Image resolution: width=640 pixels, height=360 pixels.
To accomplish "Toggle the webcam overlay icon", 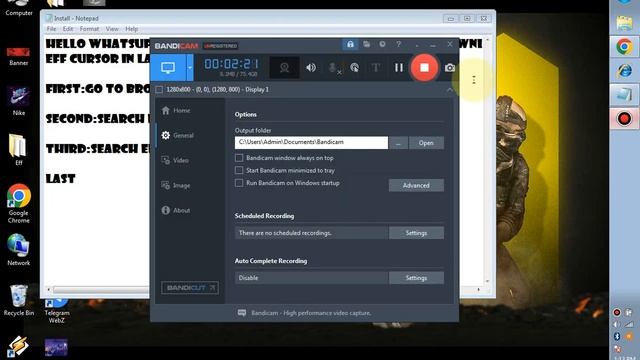I will 284,68.
